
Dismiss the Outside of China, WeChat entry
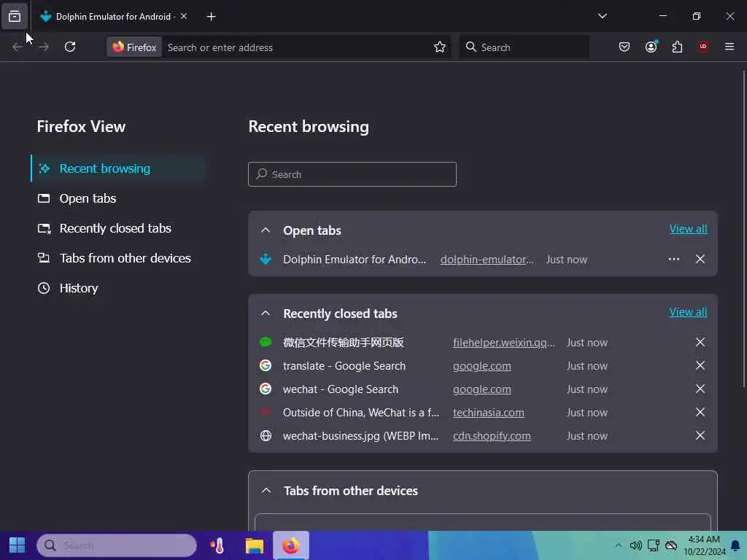(x=700, y=413)
